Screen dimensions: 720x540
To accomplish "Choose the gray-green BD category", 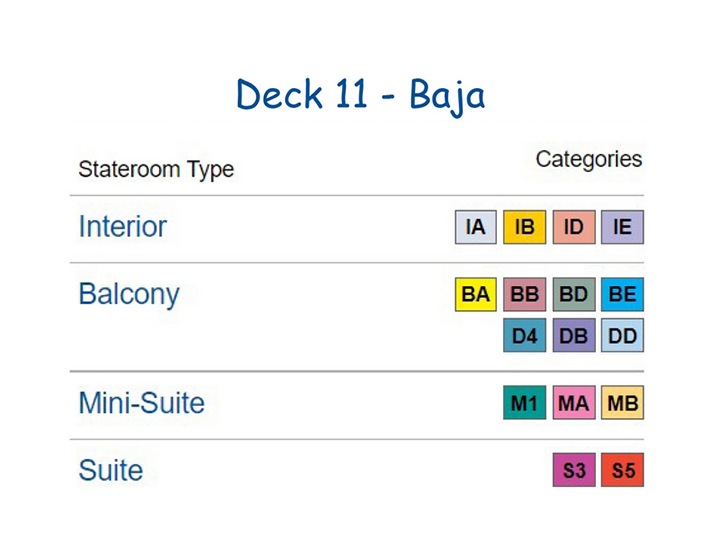I will pos(574,294).
